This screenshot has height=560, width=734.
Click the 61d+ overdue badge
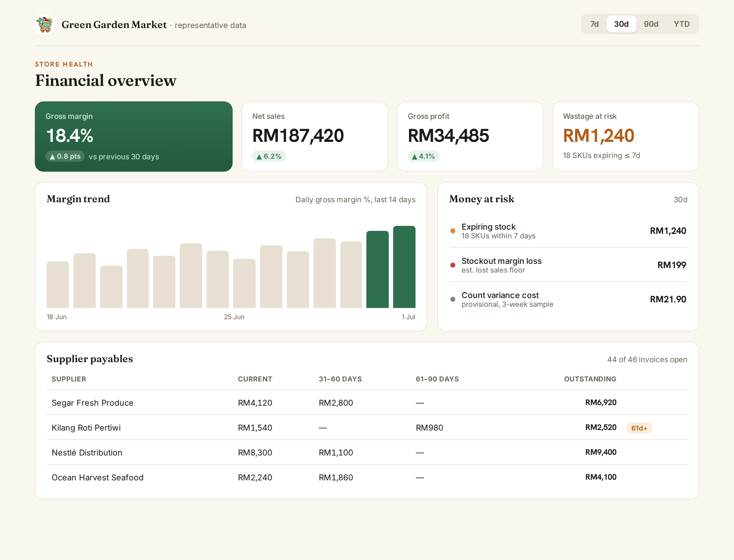[x=639, y=428]
